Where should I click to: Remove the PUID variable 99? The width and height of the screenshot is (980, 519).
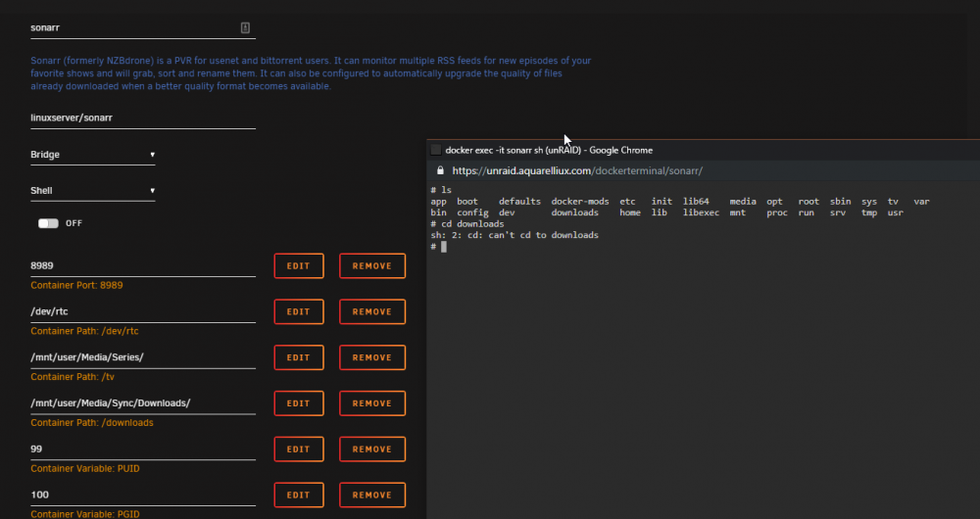tap(371, 449)
